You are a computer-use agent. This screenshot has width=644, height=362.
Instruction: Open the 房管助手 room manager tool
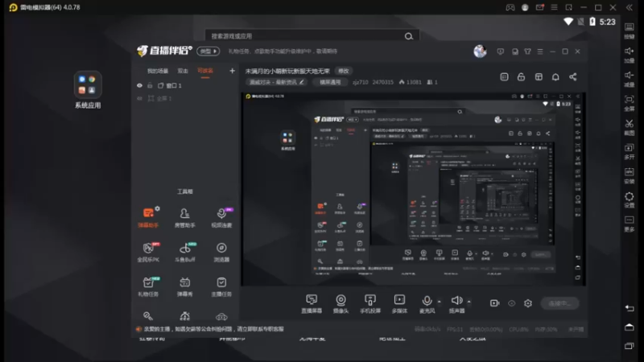point(185,217)
